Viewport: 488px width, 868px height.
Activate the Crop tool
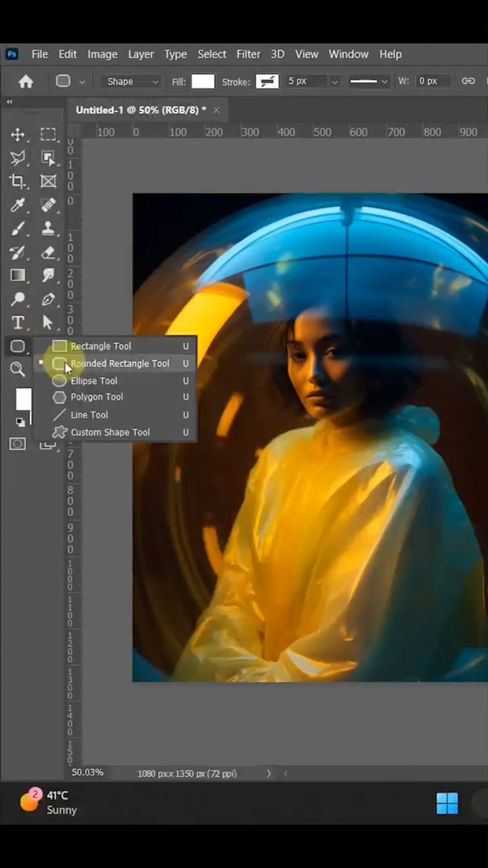(x=17, y=181)
